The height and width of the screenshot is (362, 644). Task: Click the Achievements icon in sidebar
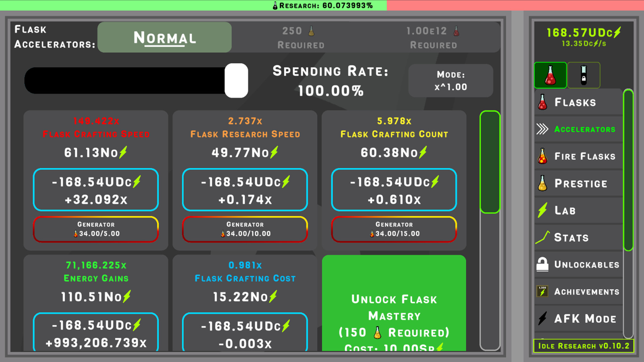542,291
